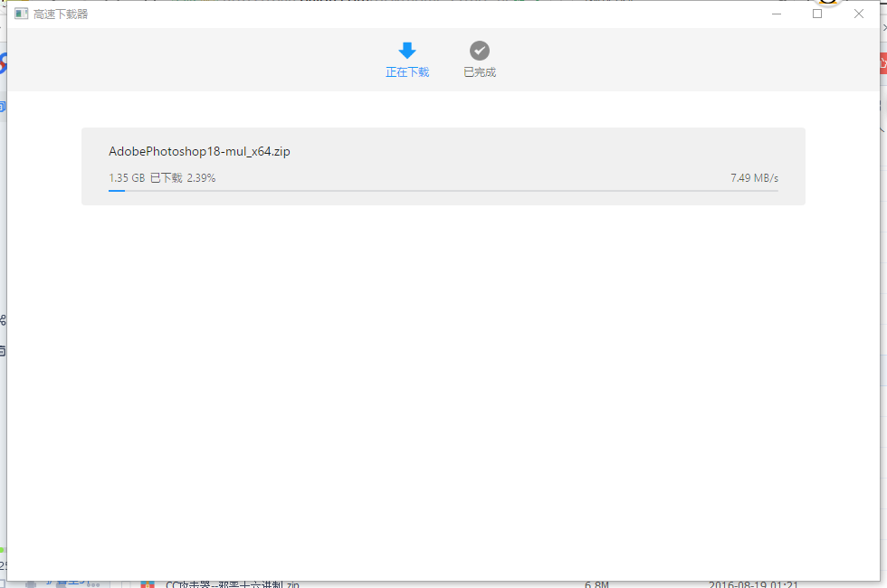Click the 6.8M file size entry
The height and width of the screenshot is (588, 887).
pos(596,584)
